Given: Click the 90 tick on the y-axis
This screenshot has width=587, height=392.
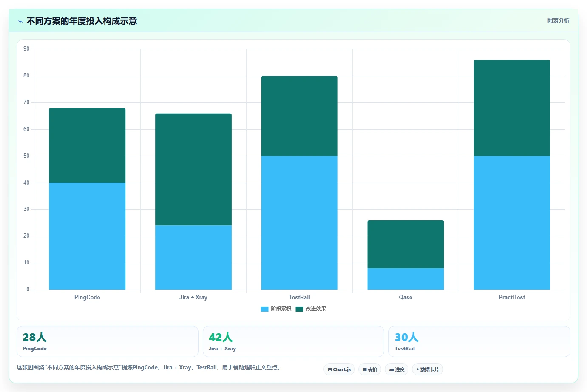Looking at the screenshot, I should pos(26,49).
